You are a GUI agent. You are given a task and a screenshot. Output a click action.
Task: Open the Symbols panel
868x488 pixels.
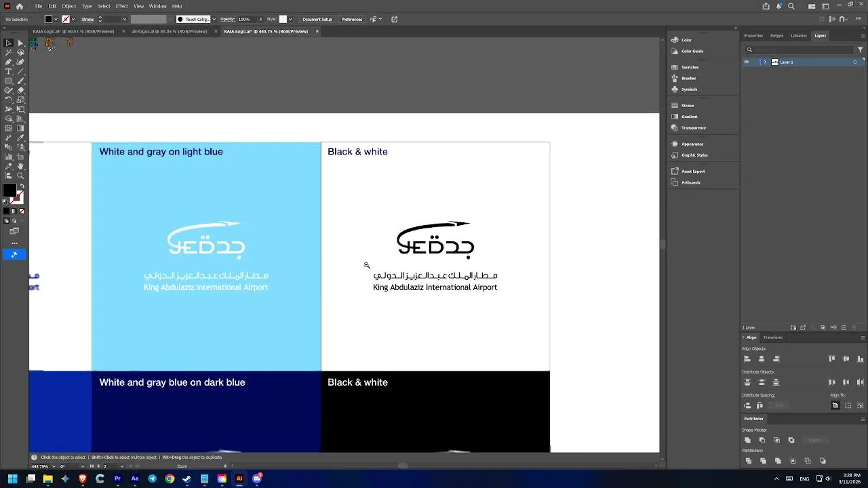click(x=689, y=89)
